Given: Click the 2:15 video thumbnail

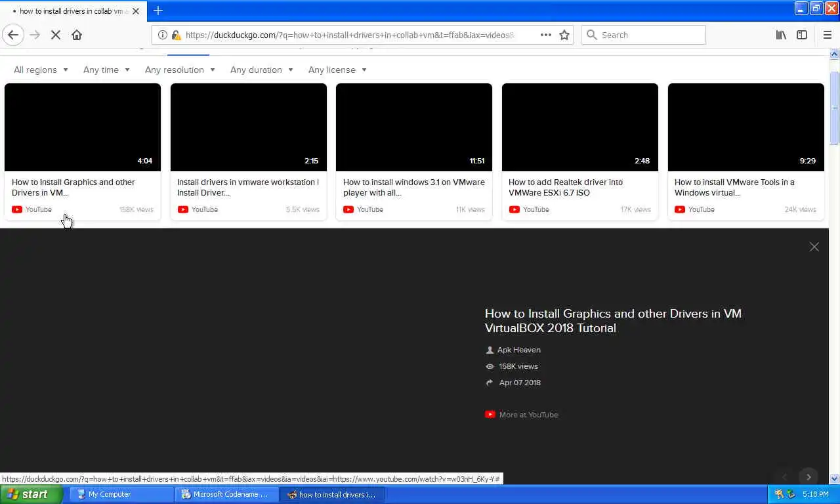Looking at the screenshot, I should coord(249,127).
